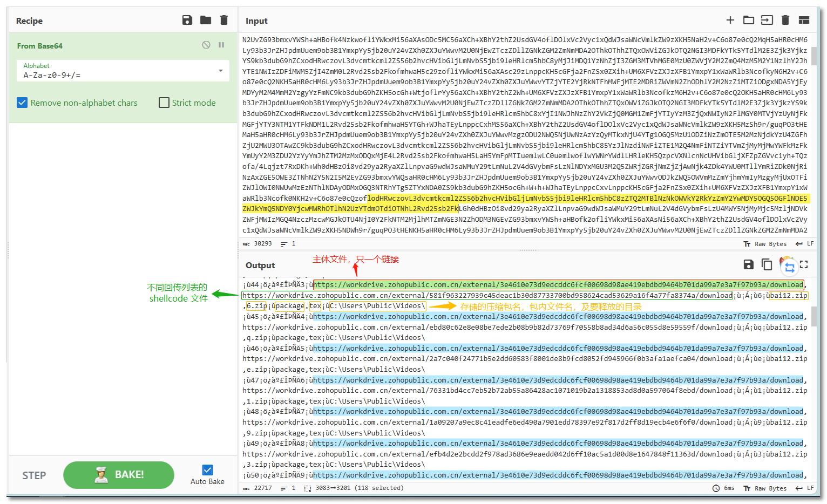Enable Strict mode checkbox
This screenshot has height=504, width=827.
(x=164, y=103)
